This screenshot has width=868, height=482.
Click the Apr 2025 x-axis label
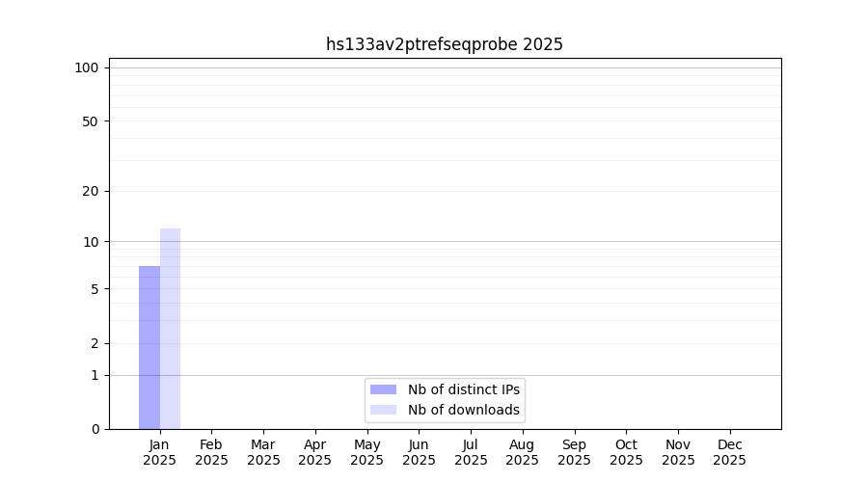pos(315,452)
